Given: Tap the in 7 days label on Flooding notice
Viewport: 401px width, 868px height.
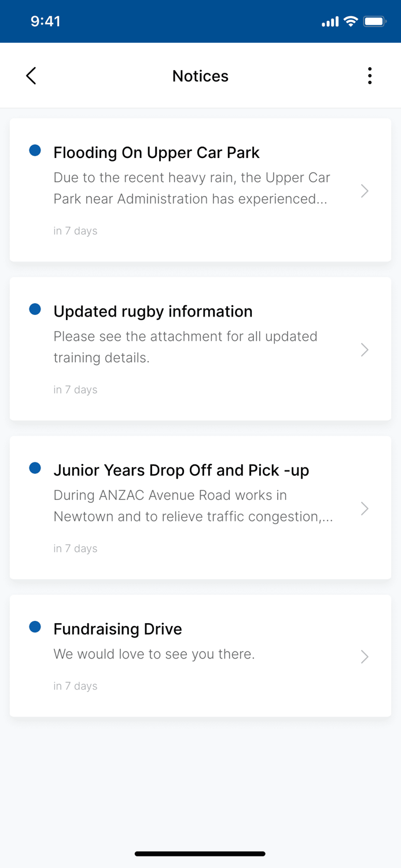Looking at the screenshot, I should pos(75,230).
